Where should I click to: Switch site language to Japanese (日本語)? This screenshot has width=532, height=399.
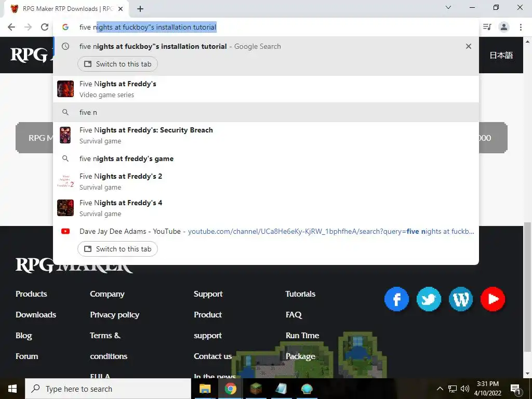click(x=501, y=55)
